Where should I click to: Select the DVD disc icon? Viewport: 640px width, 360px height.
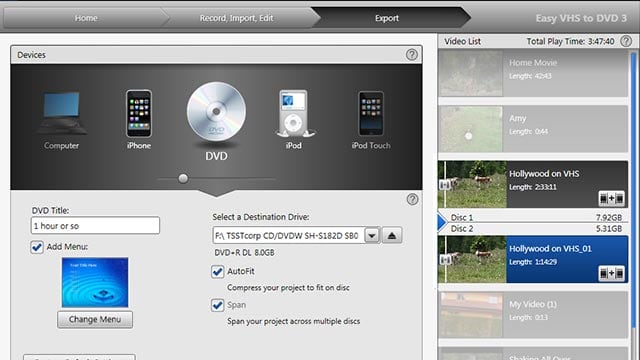(216, 111)
